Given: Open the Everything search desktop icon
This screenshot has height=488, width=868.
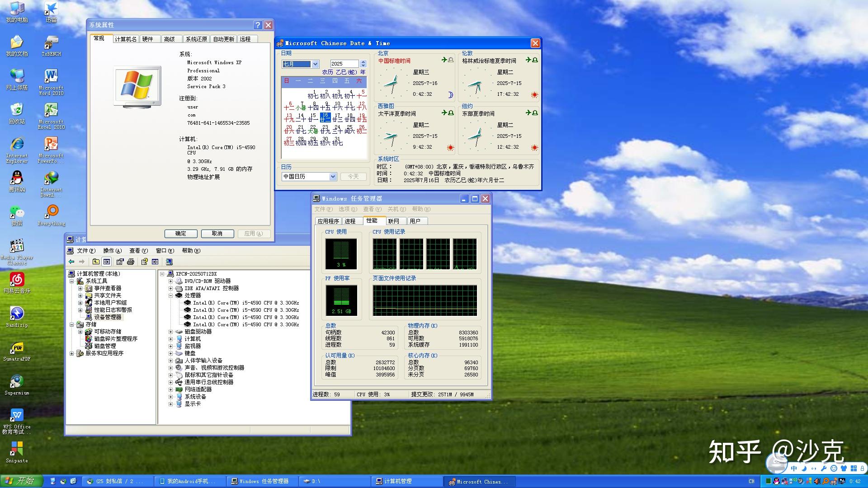Looking at the screenshot, I should [x=52, y=215].
